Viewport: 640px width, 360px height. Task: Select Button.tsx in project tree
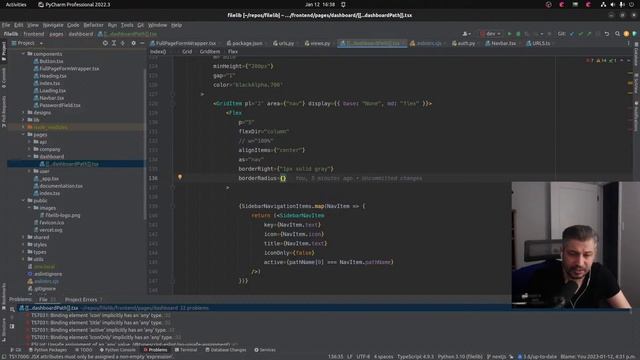pyautogui.click(x=51, y=61)
